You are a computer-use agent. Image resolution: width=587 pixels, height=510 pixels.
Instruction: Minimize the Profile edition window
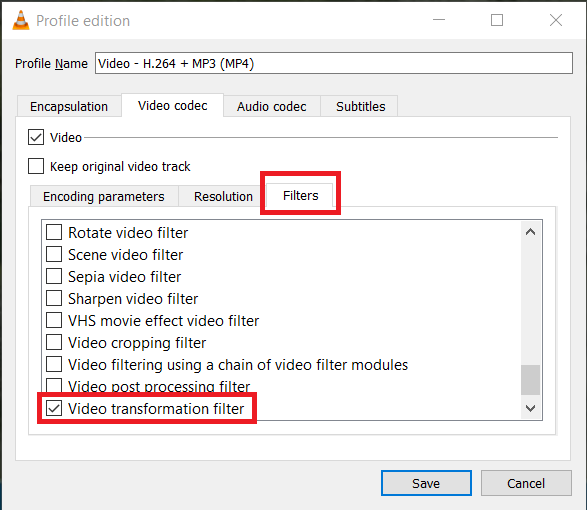pos(439,20)
